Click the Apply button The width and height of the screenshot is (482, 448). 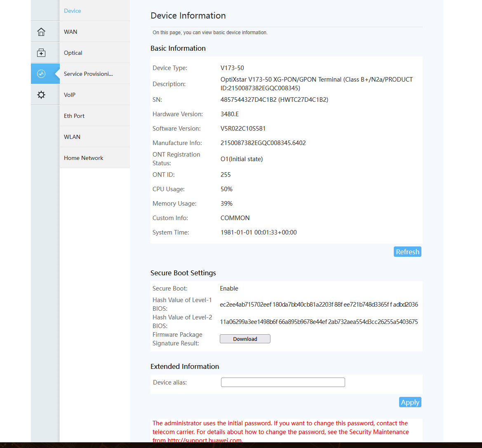point(410,402)
